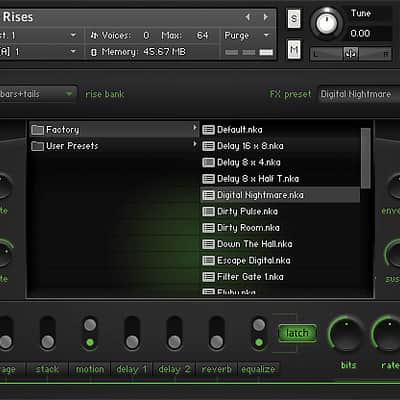Open the motion tab

(x=89, y=369)
